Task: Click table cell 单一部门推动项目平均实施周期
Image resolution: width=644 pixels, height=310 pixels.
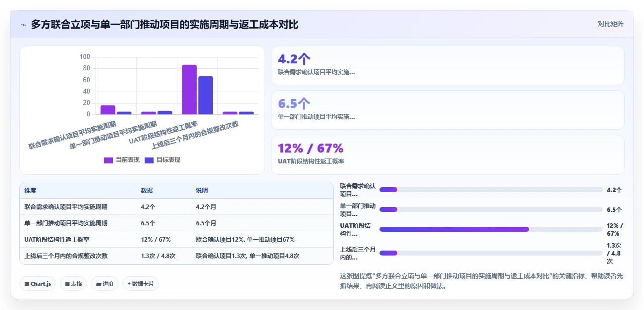Action: tap(66, 223)
